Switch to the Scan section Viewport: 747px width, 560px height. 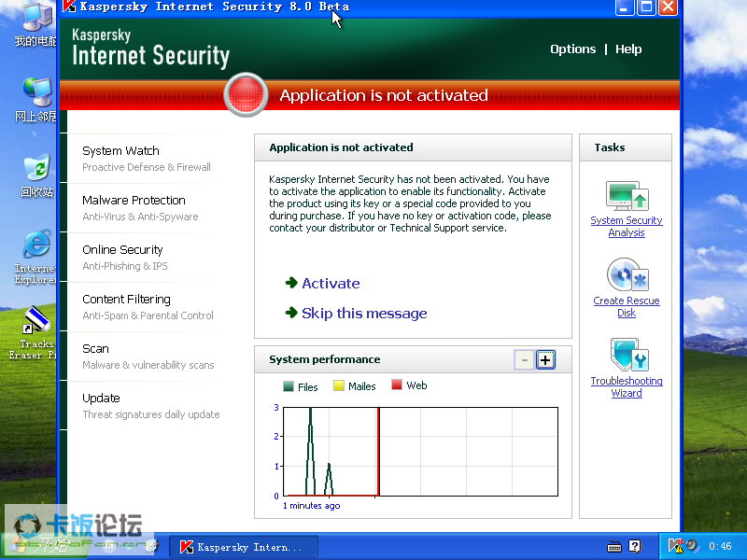click(146, 357)
